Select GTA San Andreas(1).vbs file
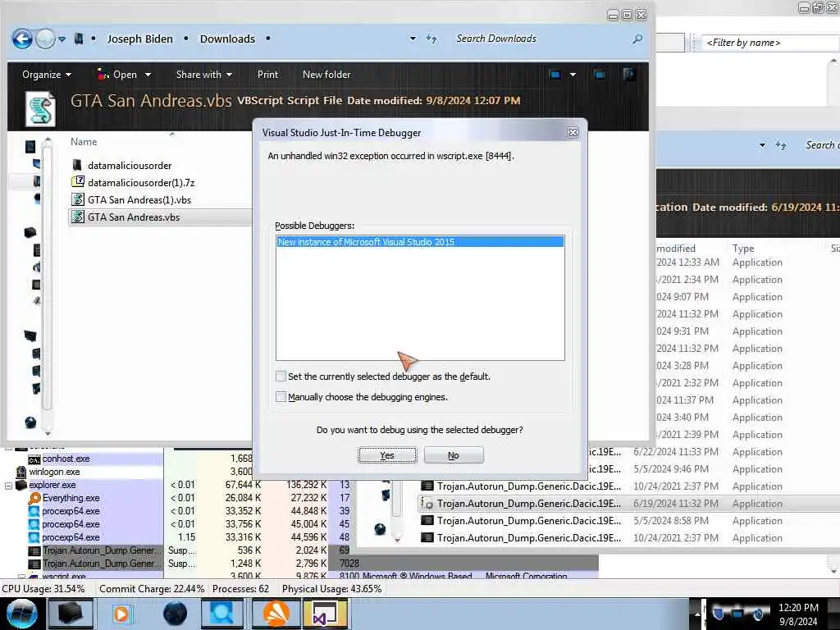 pos(139,200)
